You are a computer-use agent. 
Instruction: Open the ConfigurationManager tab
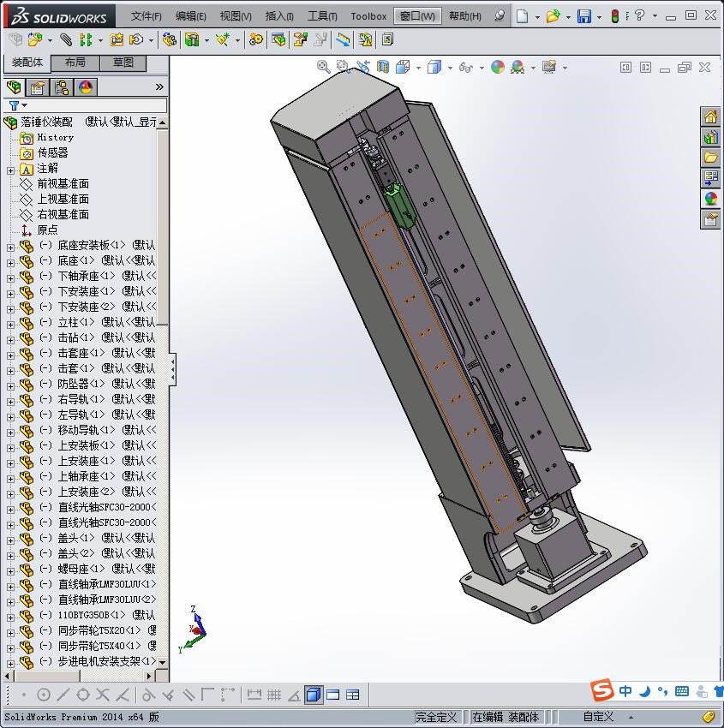(62, 87)
